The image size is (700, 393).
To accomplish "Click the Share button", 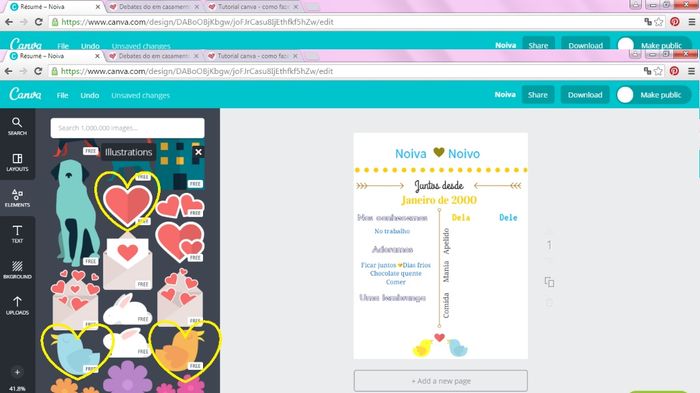I will tap(538, 95).
